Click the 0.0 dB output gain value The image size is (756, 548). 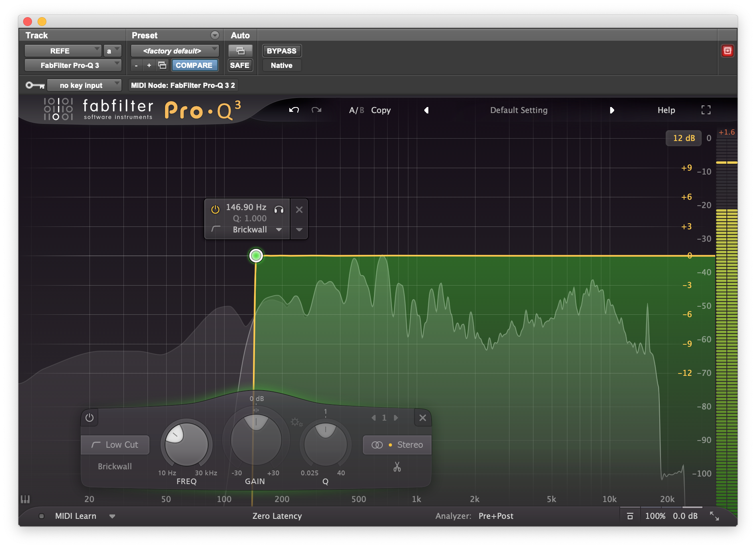[x=685, y=516]
